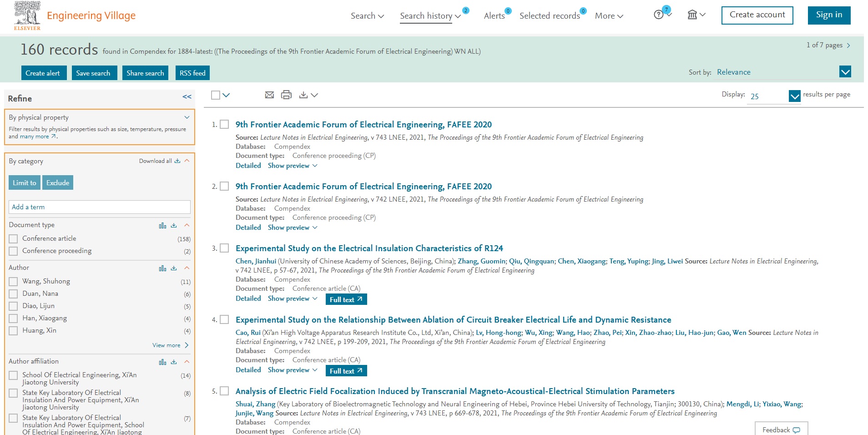Open the institution building icon menu
Image resolution: width=868 pixels, height=435 pixels.
coord(692,15)
